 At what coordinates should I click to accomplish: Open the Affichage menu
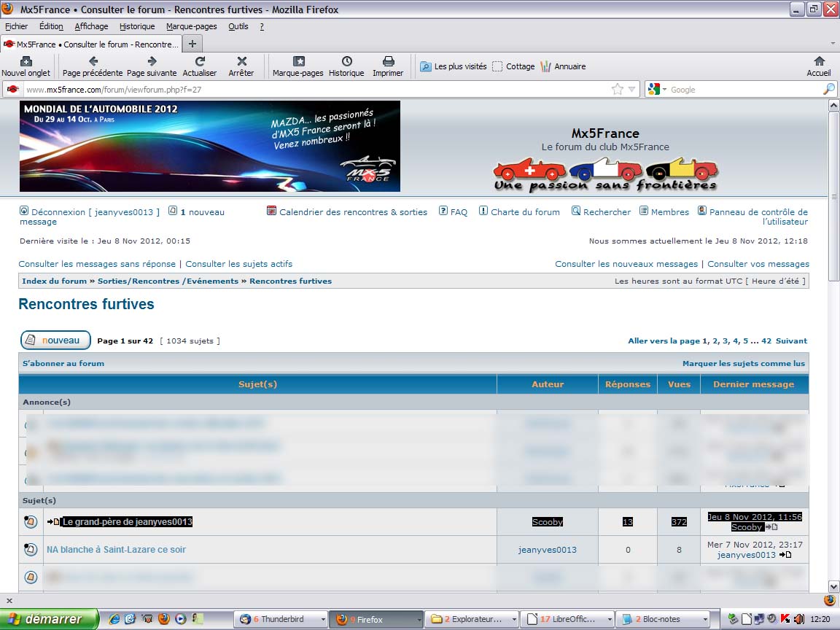(x=91, y=26)
